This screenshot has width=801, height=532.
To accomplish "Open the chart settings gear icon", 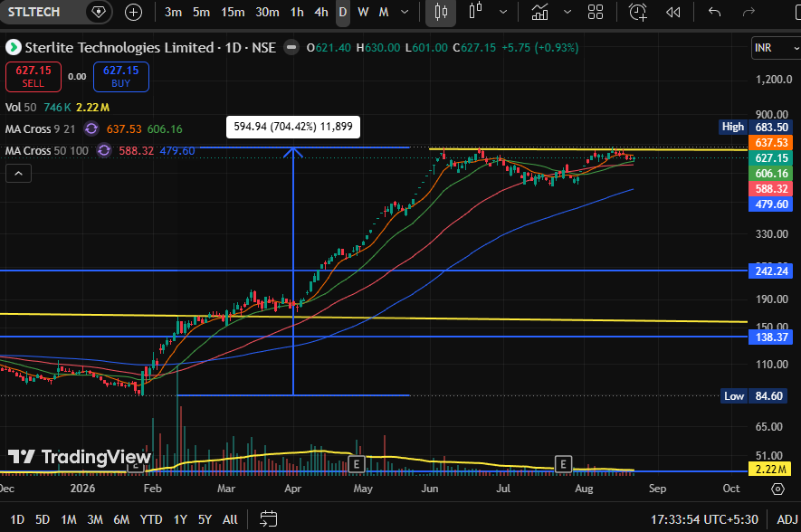I will click(x=777, y=489).
